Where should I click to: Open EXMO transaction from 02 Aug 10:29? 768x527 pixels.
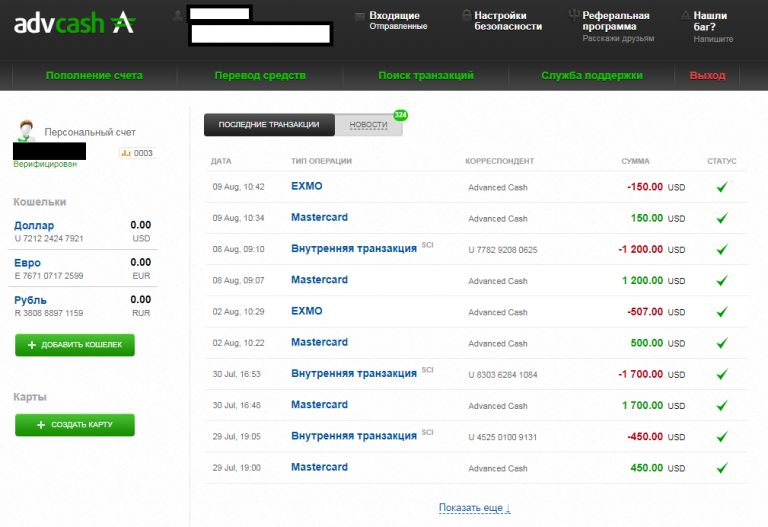point(307,311)
